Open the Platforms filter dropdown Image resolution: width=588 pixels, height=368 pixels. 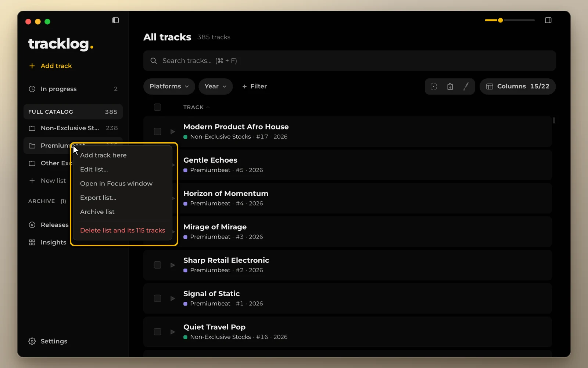click(169, 86)
